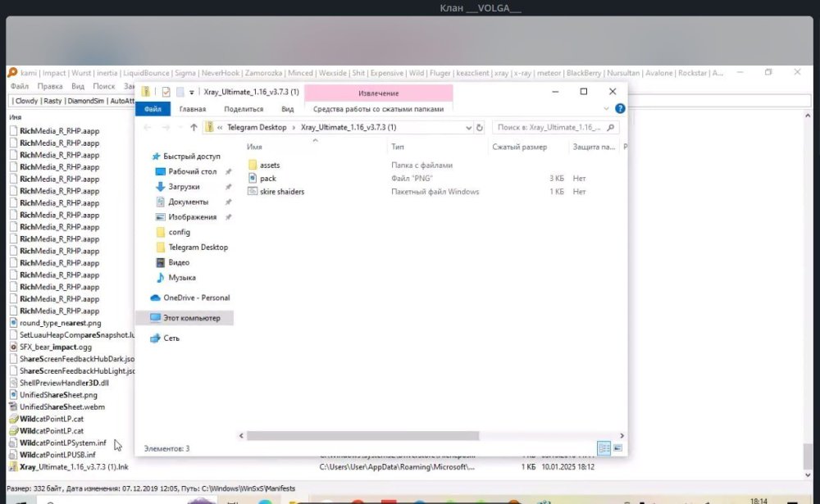Open Поиск menu in Everything window
The width and height of the screenshot is (820, 504).
coord(103,86)
